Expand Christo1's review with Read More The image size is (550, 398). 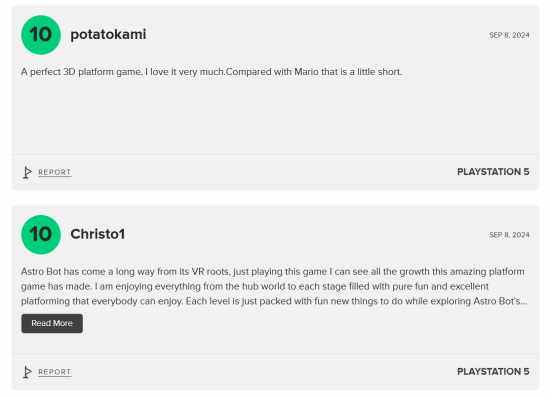(x=52, y=323)
